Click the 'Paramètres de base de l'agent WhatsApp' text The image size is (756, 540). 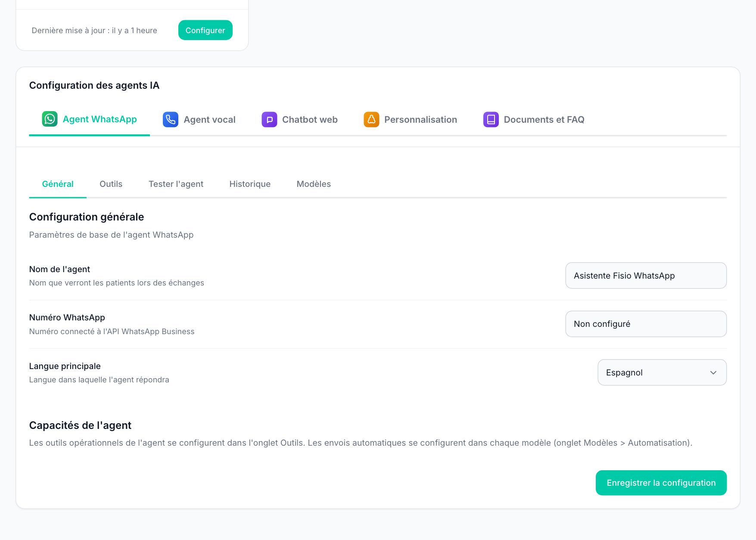pos(111,235)
